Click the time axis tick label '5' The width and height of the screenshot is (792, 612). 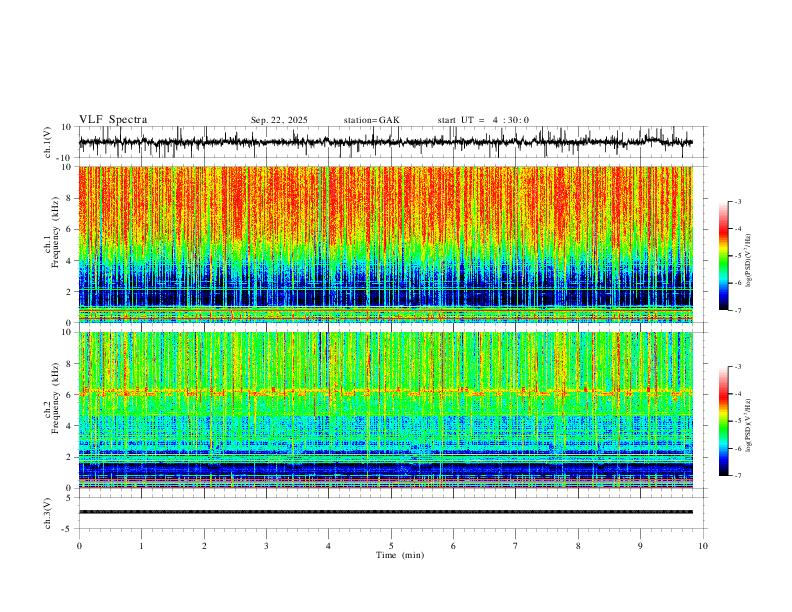click(391, 546)
